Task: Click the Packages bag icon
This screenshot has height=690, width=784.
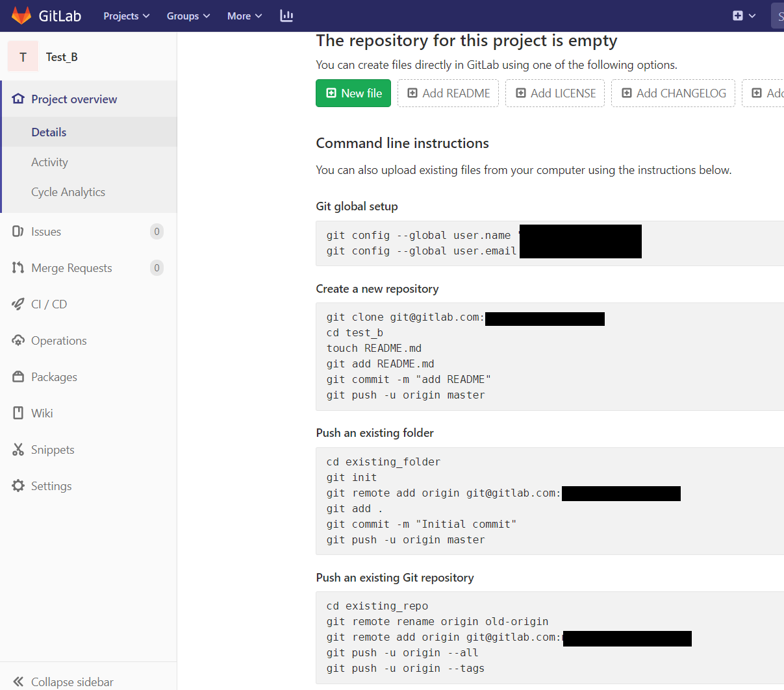Action: click(18, 377)
